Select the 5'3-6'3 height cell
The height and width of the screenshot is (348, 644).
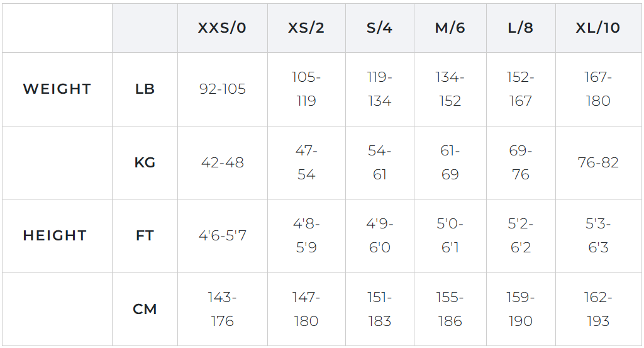pos(599,236)
